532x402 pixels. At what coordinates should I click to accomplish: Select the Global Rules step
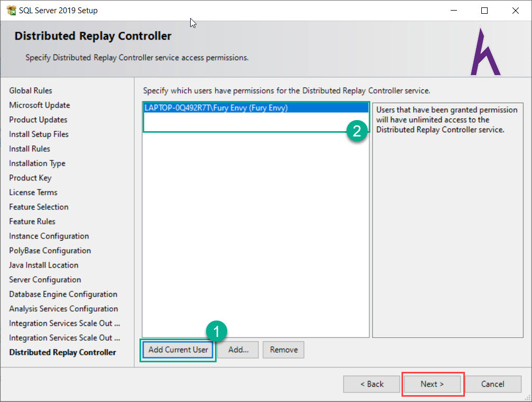31,91
